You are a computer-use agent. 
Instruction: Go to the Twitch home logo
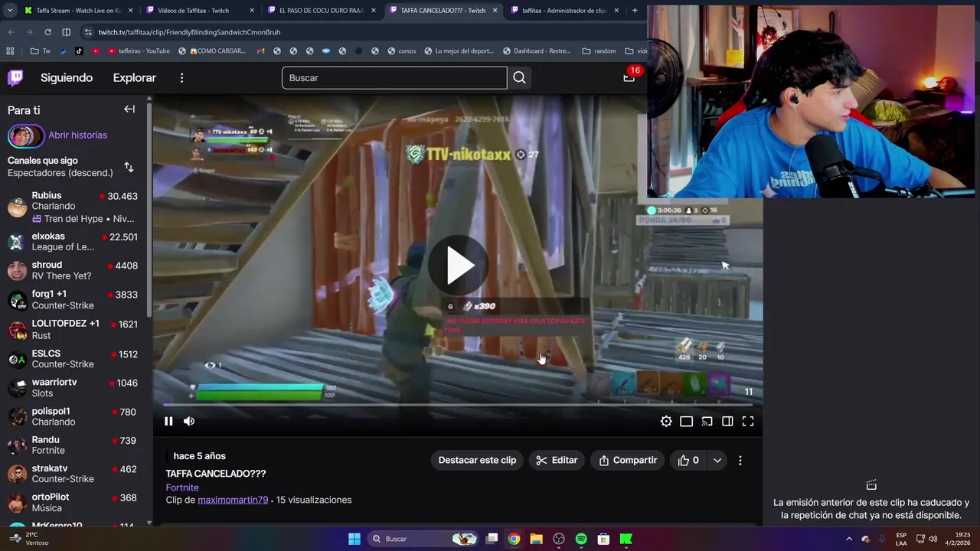point(15,78)
